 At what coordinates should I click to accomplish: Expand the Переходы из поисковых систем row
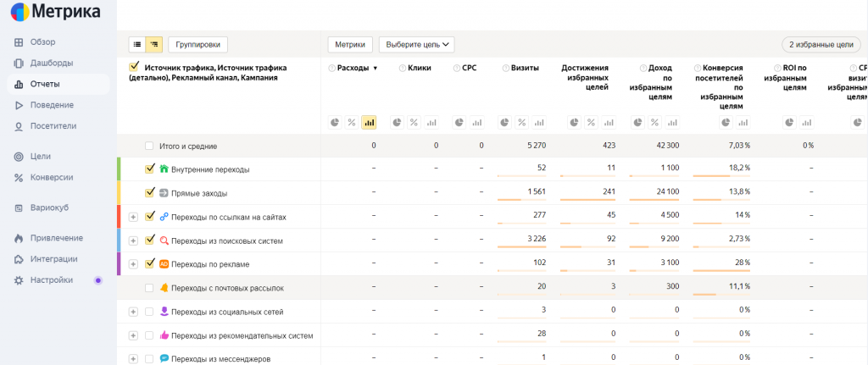click(133, 241)
